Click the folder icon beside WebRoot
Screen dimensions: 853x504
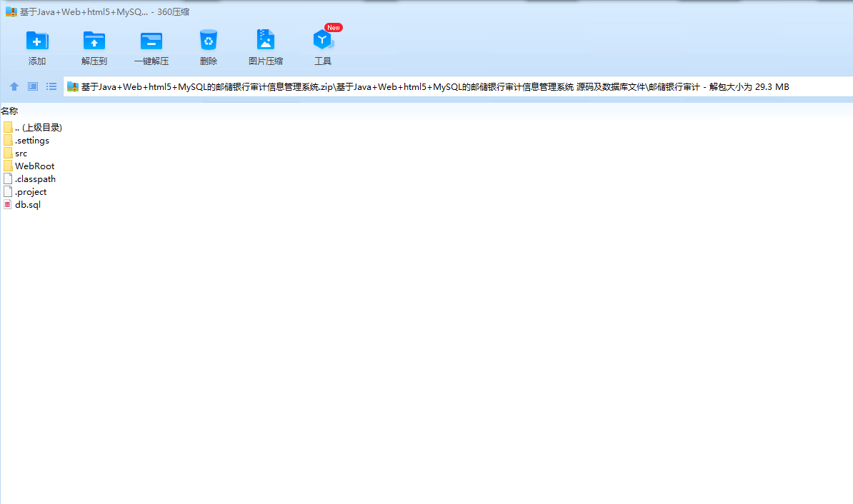(8, 166)
